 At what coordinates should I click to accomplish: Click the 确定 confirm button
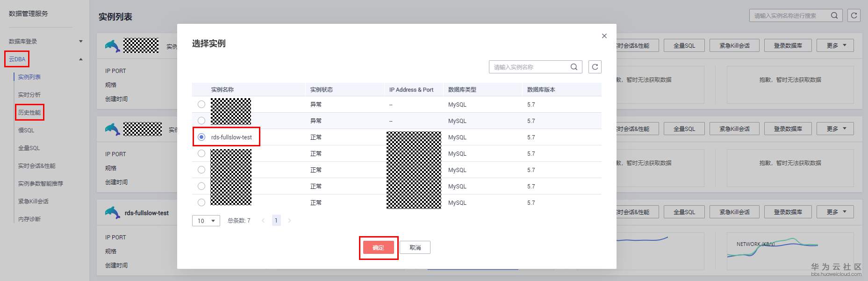(x=378, y=248)
